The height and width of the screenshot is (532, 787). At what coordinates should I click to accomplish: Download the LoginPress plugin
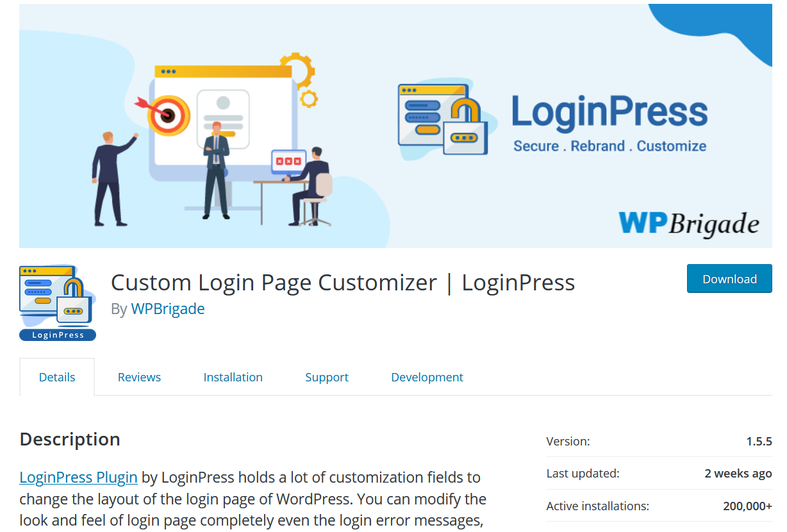(729, 279)
